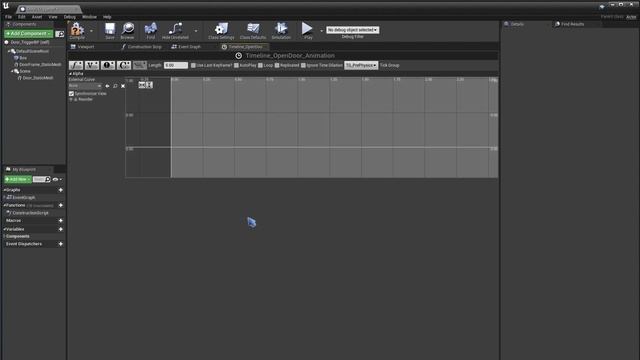This screenshot has height=360, width=640.
Task: Open Tick Group TG_PrePhysics dropdown
Action: click(361, 65)
